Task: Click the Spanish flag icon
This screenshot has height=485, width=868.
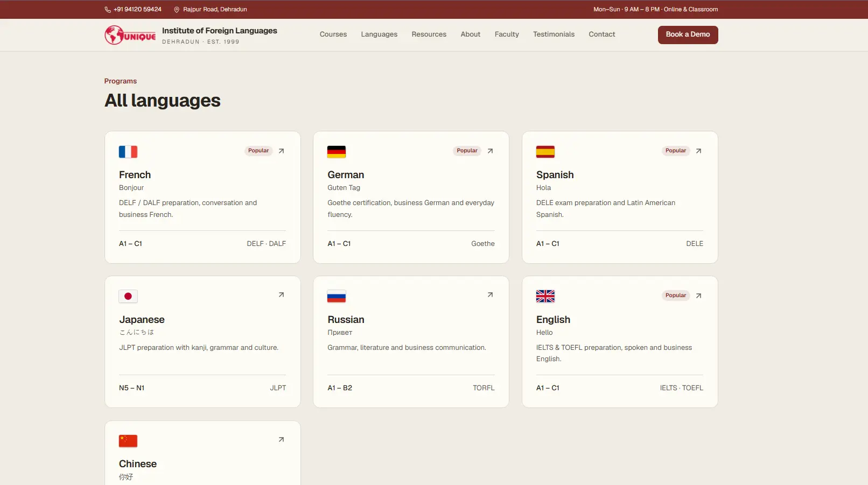Action: [x=545, y=152]
